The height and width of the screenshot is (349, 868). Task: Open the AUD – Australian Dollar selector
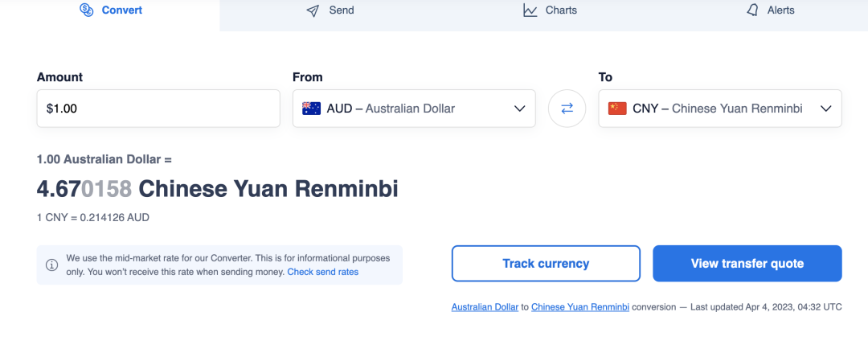[414, 109]
